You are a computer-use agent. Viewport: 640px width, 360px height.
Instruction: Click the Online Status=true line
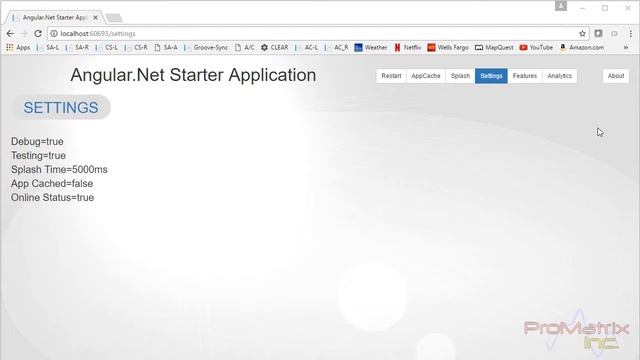click(x=52, y=198)
